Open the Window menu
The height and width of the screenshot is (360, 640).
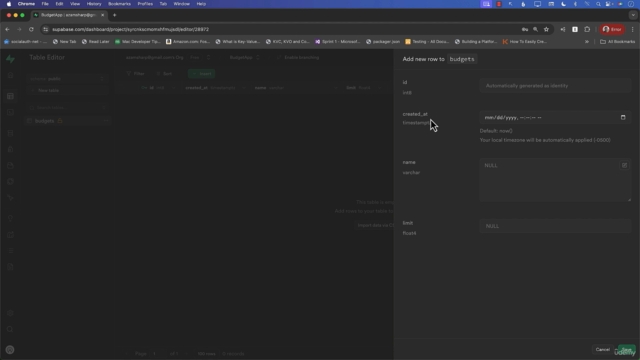[181, 4]
